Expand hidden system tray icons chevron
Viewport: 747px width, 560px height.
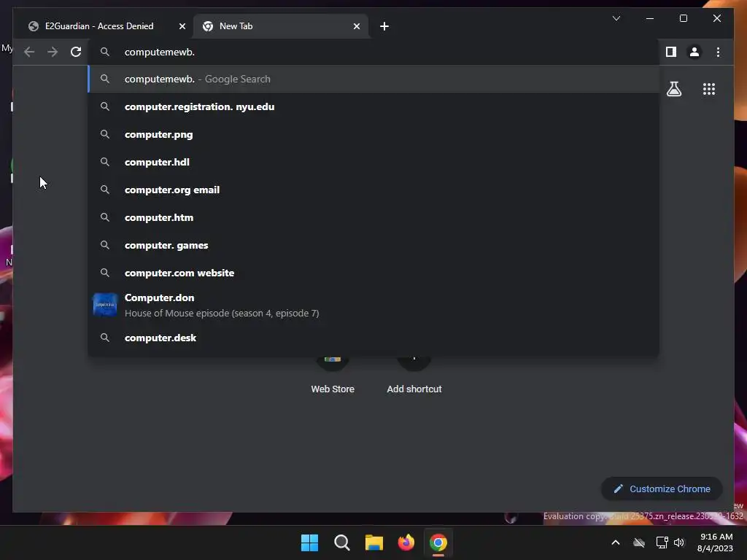(x=616, y=542)
